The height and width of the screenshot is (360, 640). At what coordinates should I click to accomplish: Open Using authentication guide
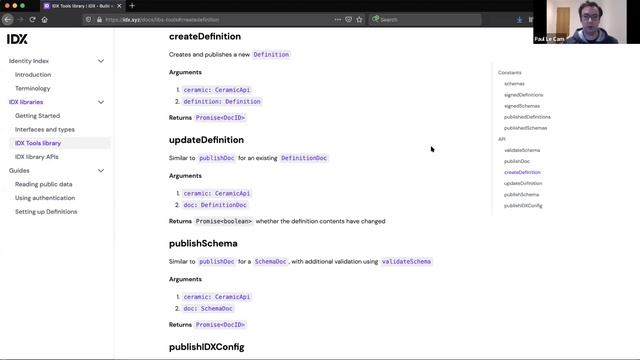[45, 198]
